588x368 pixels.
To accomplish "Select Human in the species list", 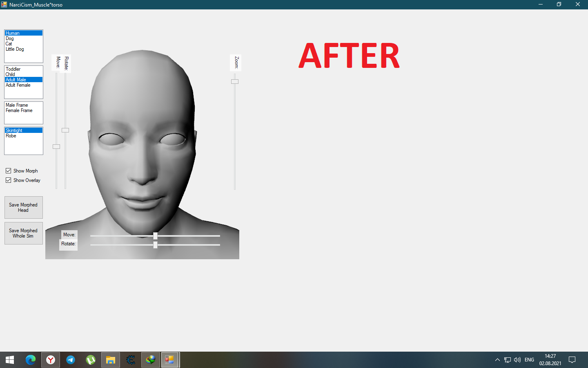I will tap(24, 33).
